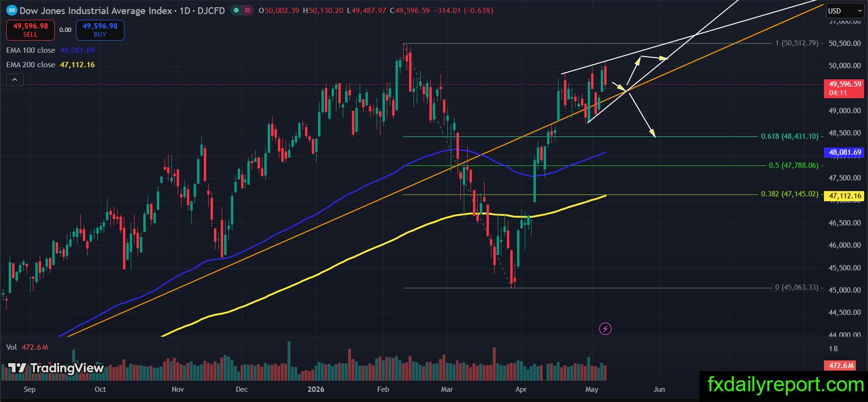Image resolution: width=868 pixels, height=402 pixels.
Task: Click the blue BUY 49,596.98 button
Action: (100, 30)
